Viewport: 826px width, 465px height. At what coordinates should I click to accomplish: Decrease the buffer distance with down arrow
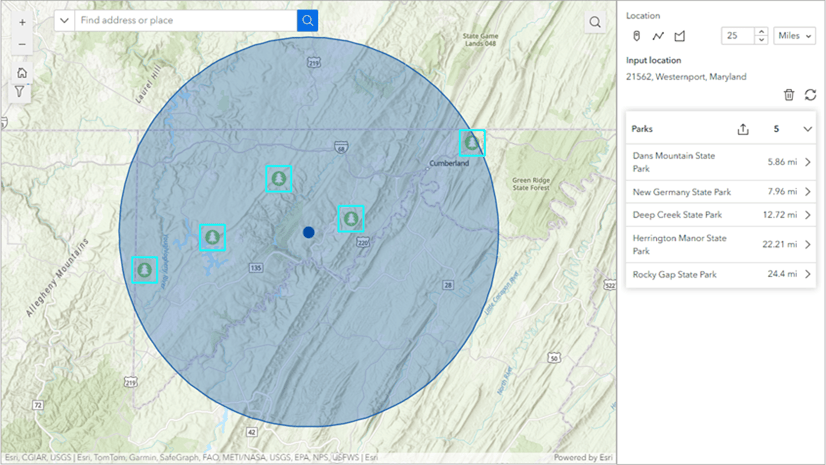click(761, 40)
